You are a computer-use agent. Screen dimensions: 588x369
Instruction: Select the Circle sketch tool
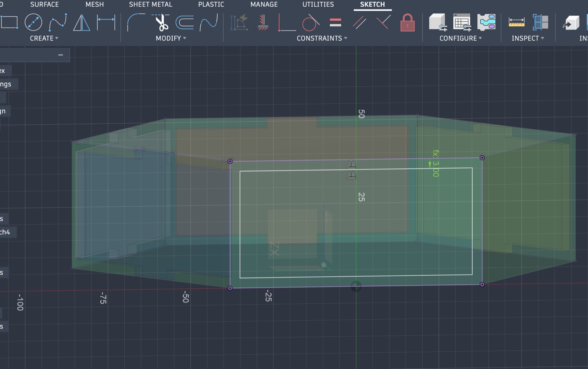pyautogui.click(x=33, y=22)
